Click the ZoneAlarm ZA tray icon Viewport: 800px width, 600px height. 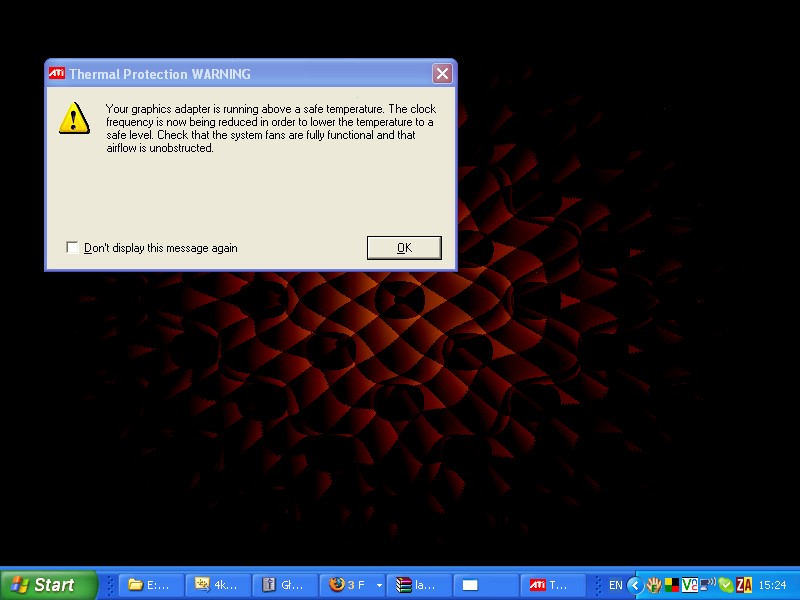click(744, 585)
